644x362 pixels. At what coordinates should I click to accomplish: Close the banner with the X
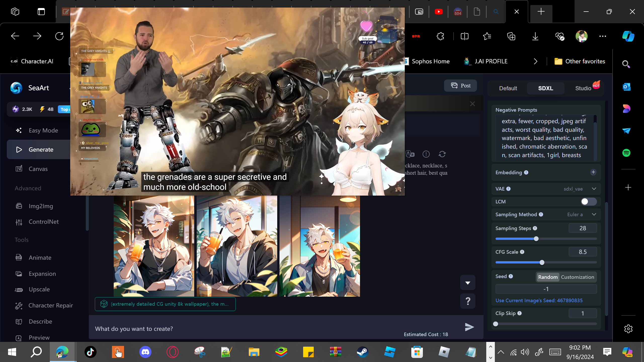(472, 104)
